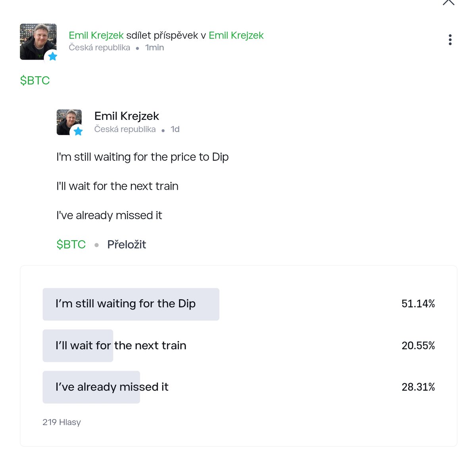
Task: Close the shared post view
Action: point(448,2)
